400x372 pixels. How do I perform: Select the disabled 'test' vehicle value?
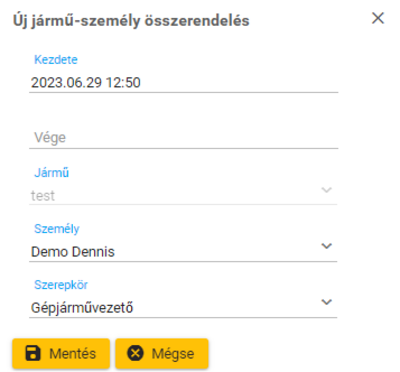[x=43, y=196]
